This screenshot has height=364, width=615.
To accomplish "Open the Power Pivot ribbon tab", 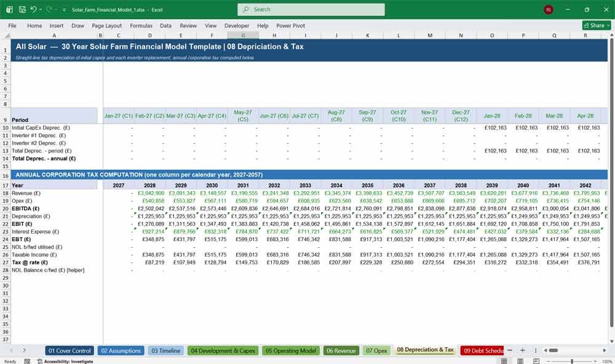I will (x=291, y=25).
